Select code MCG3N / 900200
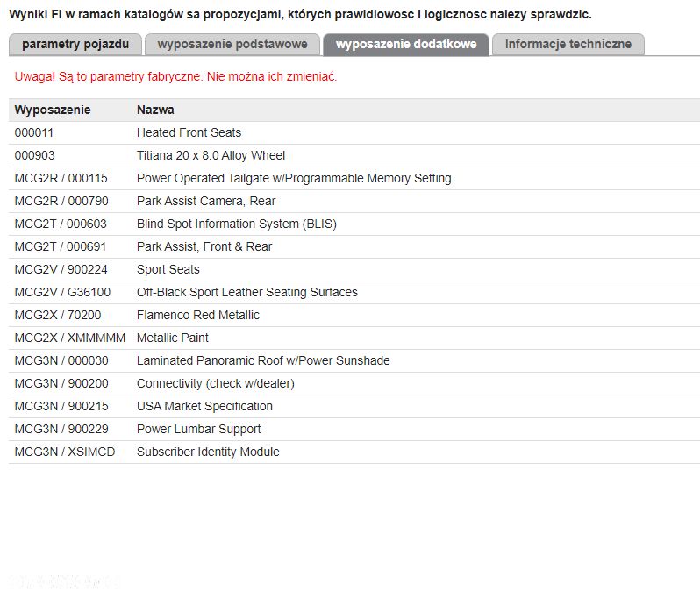Viewport: 700px width, 598px height. pyautogui.click(x=61, y=383)
